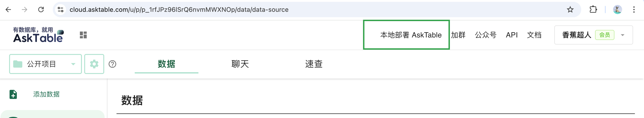Open the dashboard grid icon
This screenshot has width=644, height=118.
coord(83,35)
